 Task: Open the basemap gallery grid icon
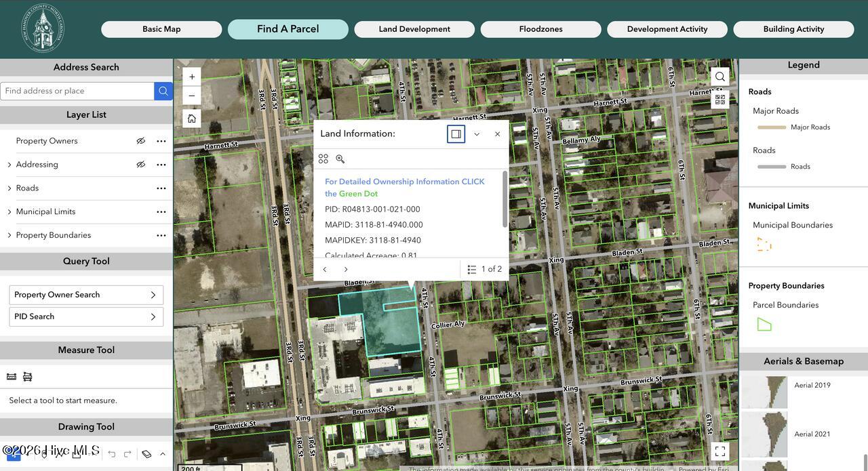[x=720, y=100]
